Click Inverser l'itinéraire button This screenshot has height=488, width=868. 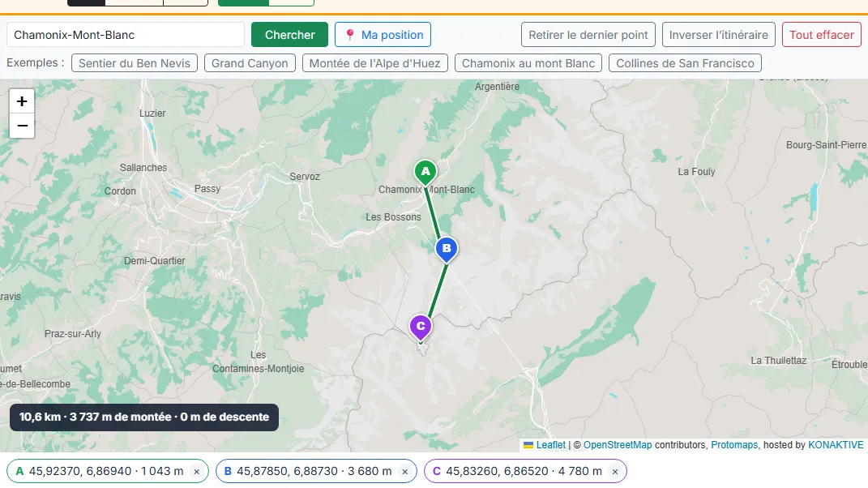pyautogui.click(x=719, y=35)
